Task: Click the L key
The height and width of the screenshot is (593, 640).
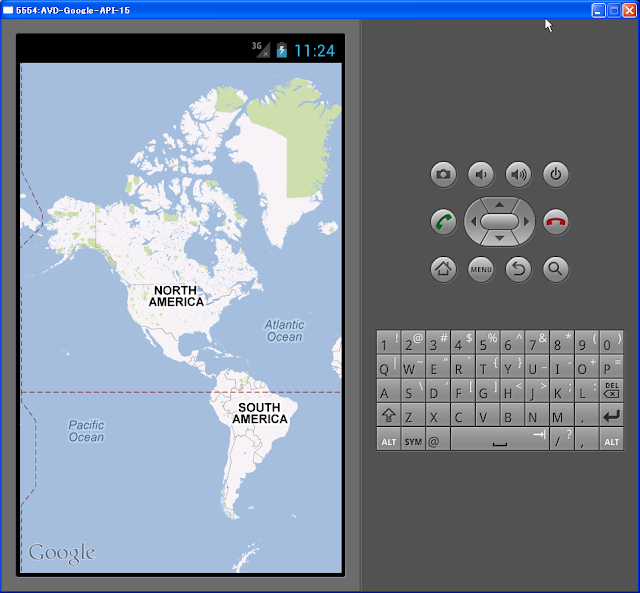Action: tap(587, 391)
